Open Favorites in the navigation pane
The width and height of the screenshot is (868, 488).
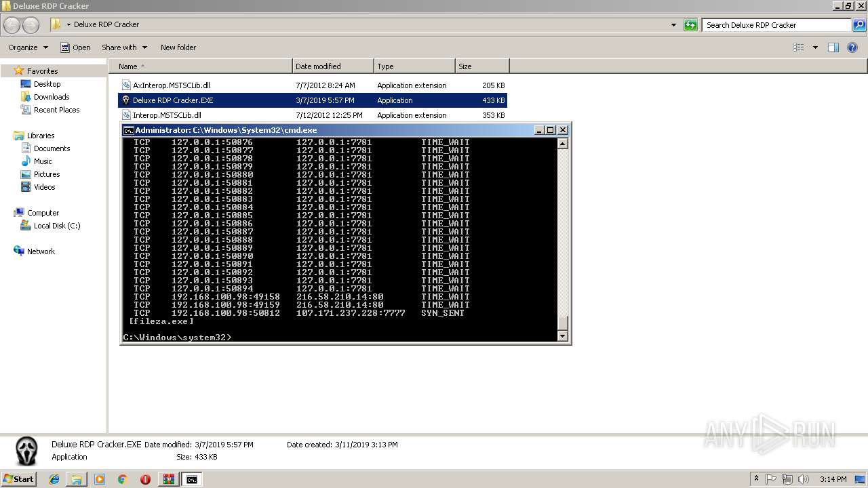tap(42, 71)
